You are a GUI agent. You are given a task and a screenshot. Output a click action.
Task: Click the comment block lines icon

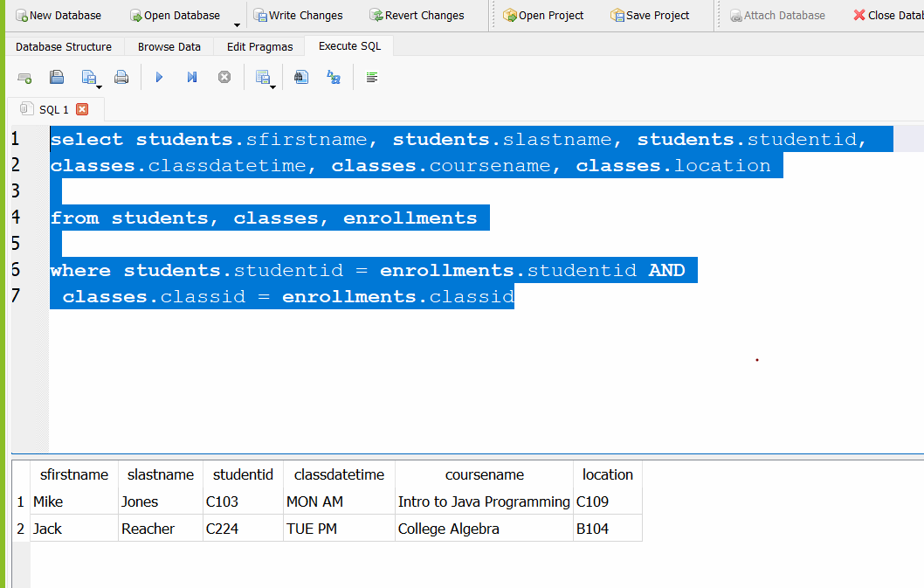[x=372, y=77]
